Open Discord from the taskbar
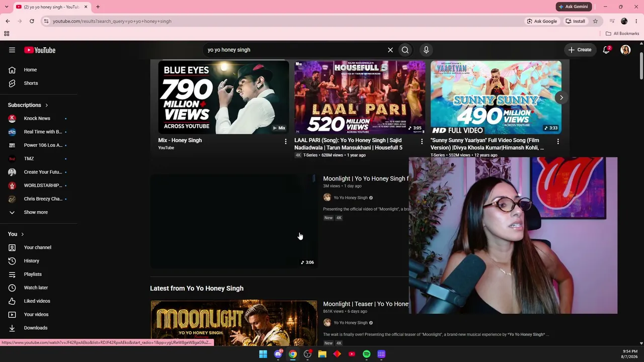This screenshot has height=362, width=644. [278, 354]
